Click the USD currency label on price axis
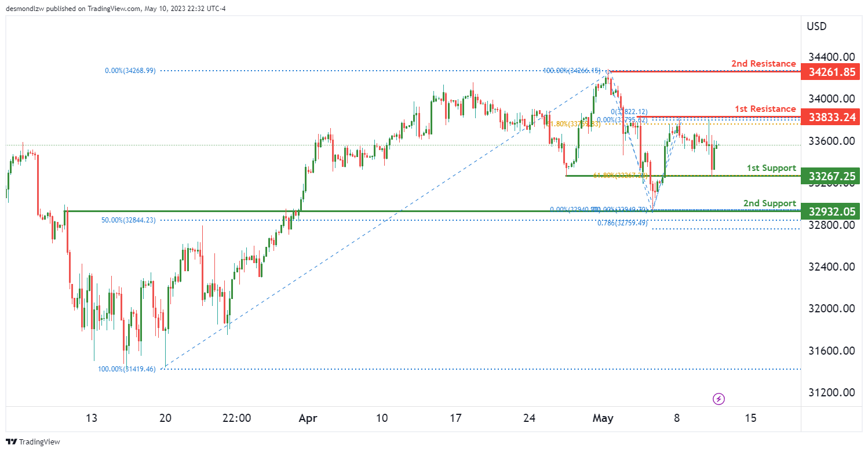The height and width of the screenshot is (452, 868). (816, 27)
